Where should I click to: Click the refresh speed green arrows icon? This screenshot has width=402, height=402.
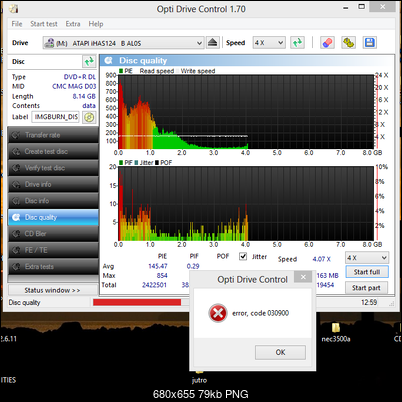tap(297, 43)
